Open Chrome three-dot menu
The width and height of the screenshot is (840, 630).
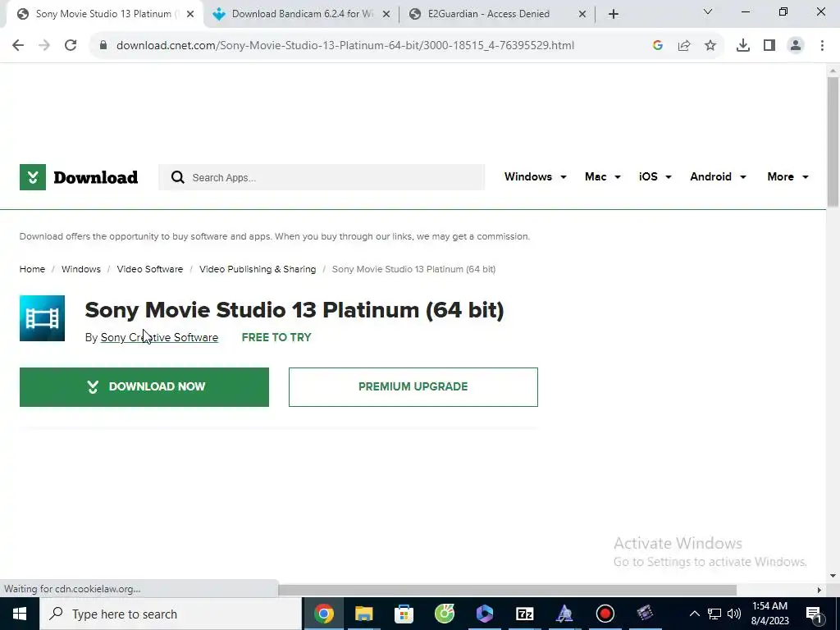click(x=822, y=46)
